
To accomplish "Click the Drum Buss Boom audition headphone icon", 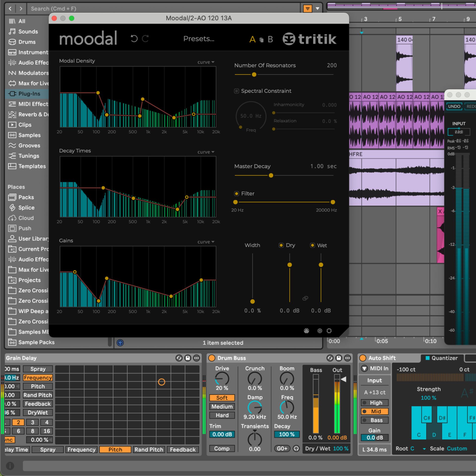I will (x=296, y=448).
